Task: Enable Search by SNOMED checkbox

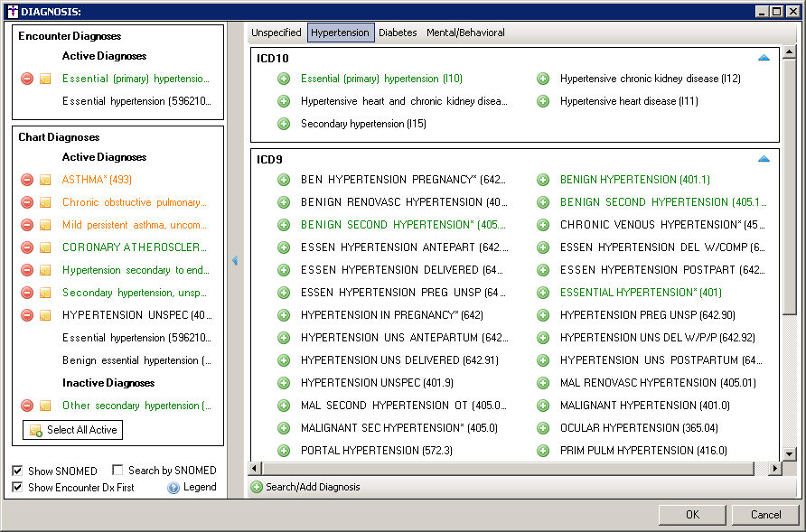Action: [117, 471]
